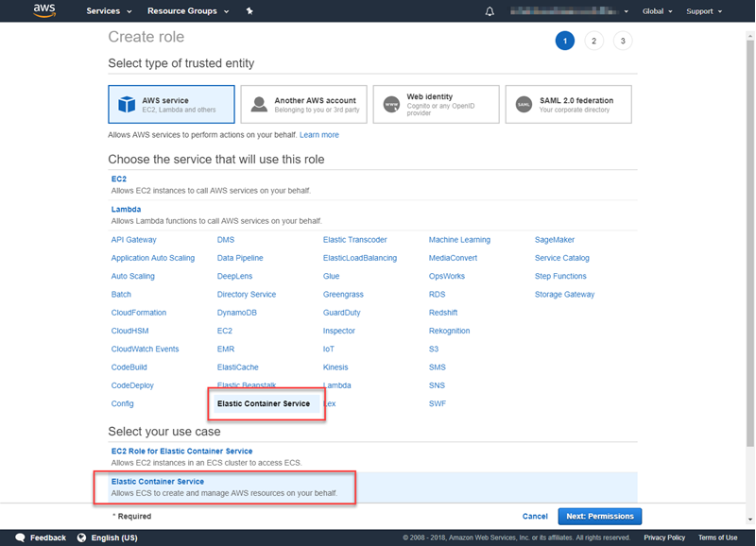Open the notifications bell icon

coord(488,10)
